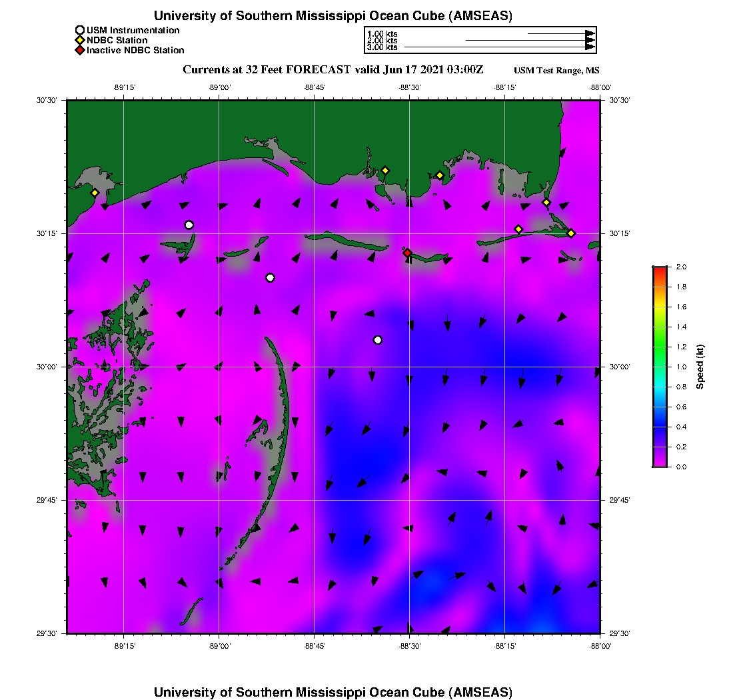
Task: Click the 'Speed (kt)' color bar label
Action: 700,367
